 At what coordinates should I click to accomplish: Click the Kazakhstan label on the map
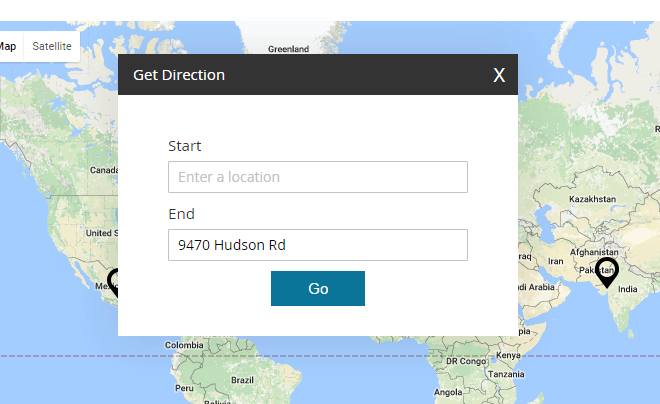(593, 199)
